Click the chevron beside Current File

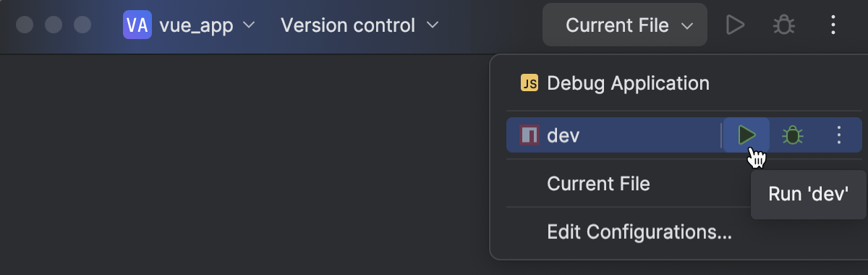click(x=686, y=26)
